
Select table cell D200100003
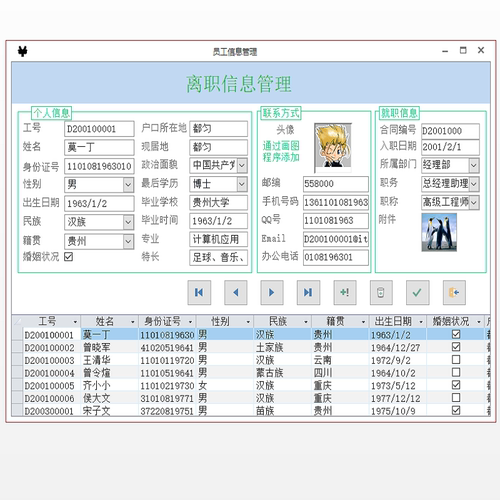click(x=52, y=360)
